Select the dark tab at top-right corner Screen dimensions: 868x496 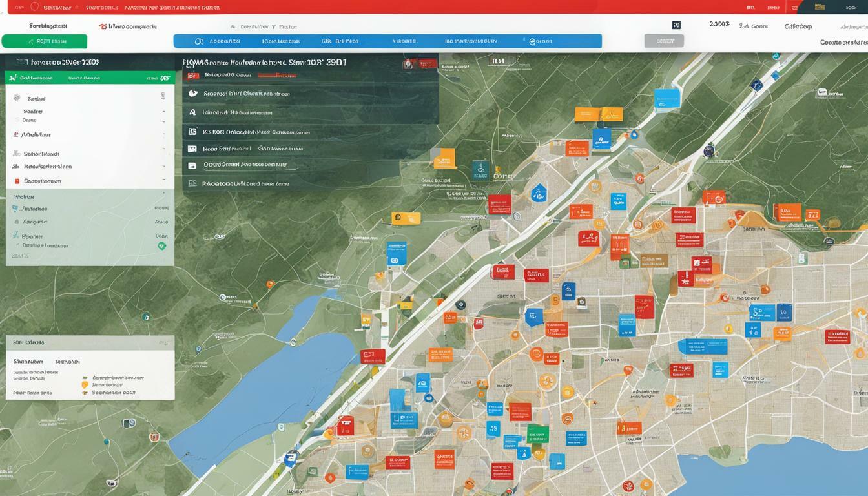click(832, 7)
